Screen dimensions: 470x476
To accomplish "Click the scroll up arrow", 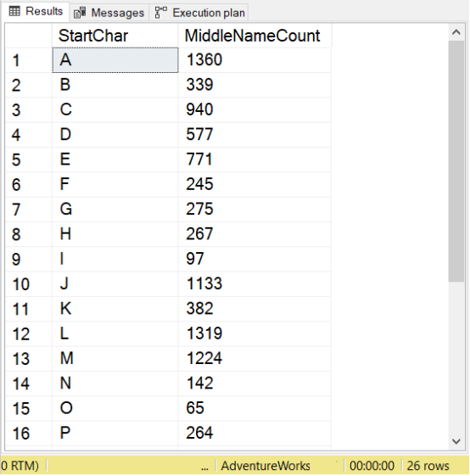I will click(456, 32).
